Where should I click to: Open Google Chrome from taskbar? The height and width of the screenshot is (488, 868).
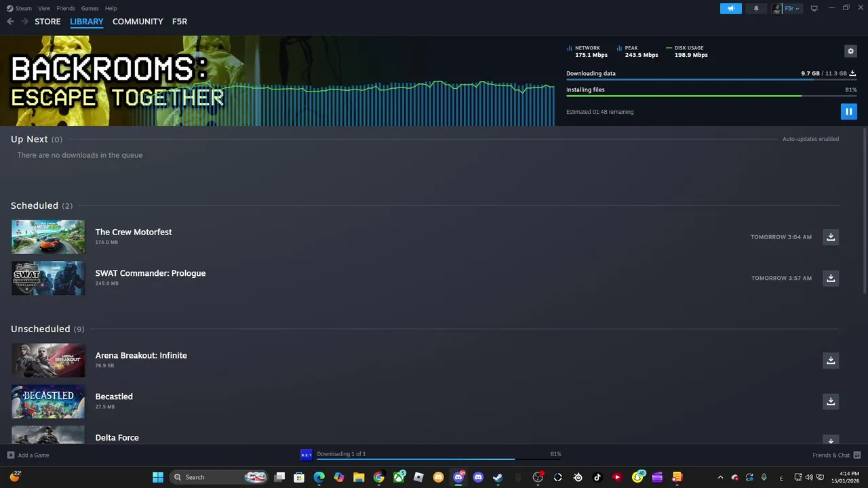tap(378, 477)
